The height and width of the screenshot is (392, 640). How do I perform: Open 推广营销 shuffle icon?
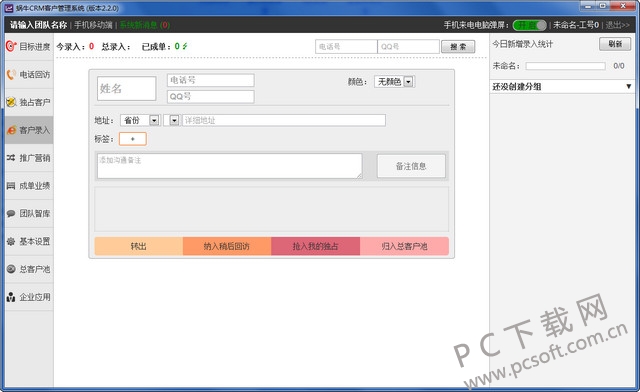(11, 158)
